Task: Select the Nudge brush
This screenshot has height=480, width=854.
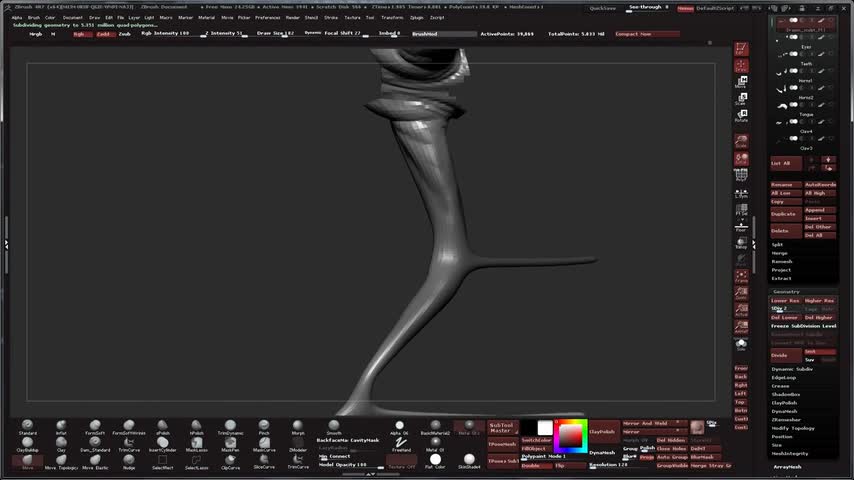Action: pyautogui.click(x=129, y=462)
